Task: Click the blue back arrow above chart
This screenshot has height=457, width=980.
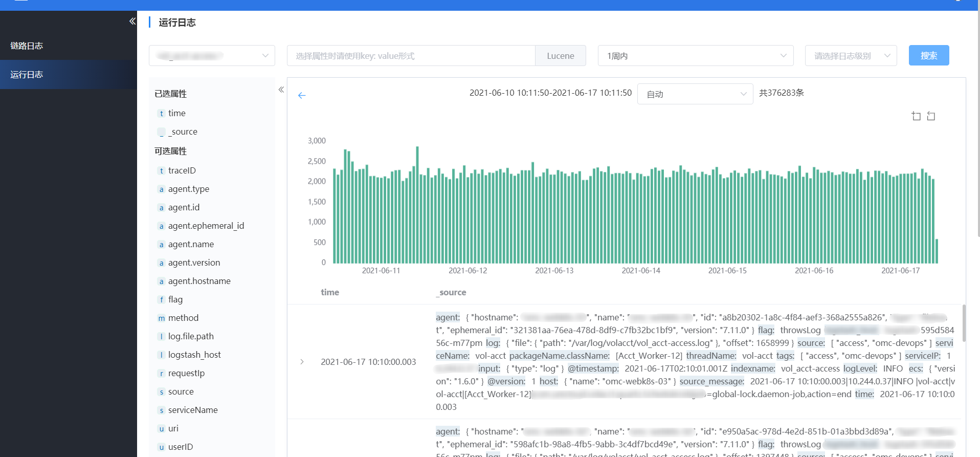Action: [302, 95]
